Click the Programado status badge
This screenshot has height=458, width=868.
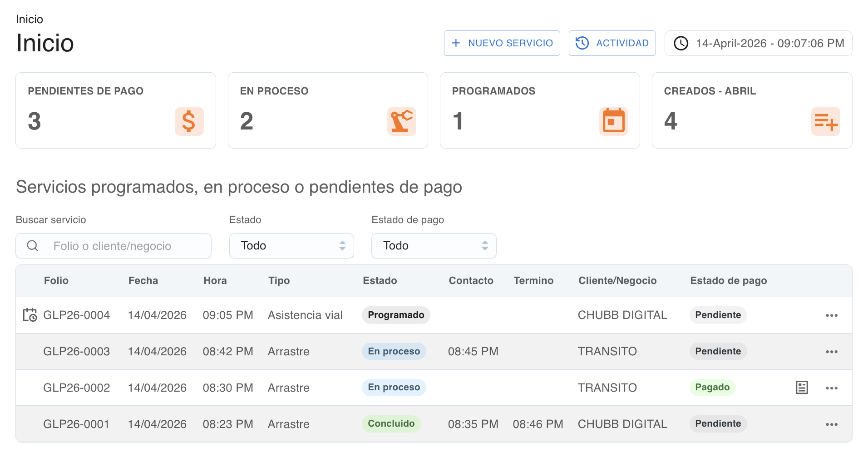[x=396, y=315]
